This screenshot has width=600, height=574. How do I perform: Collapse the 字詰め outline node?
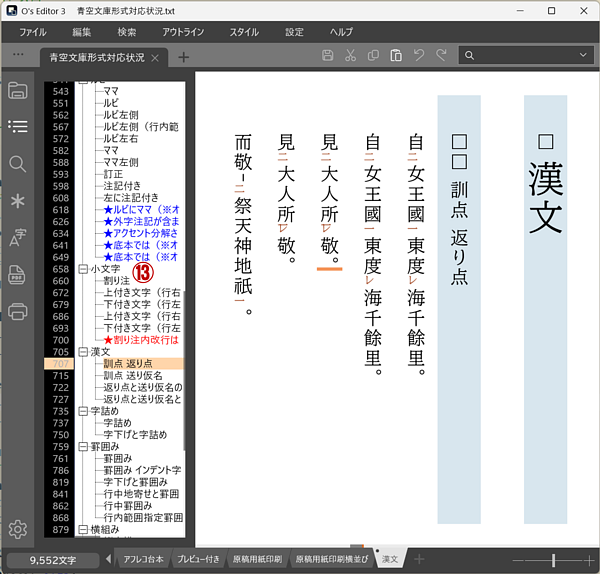pos(83,411)
